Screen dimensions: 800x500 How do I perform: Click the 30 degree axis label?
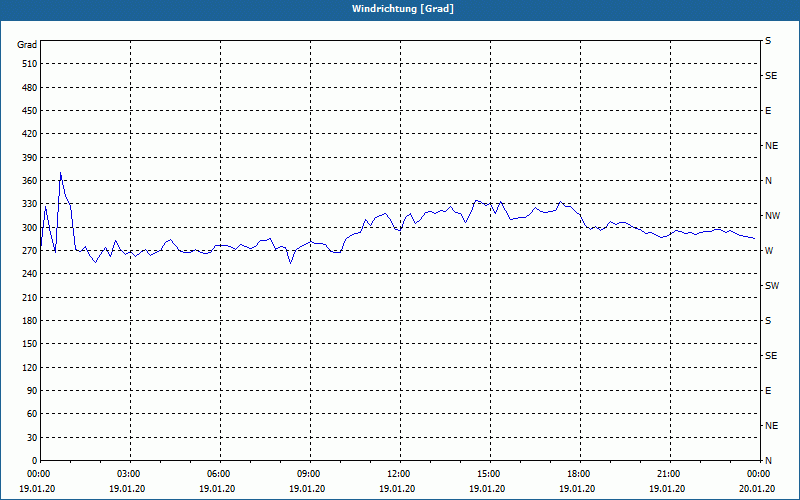(x=32, y=438)
